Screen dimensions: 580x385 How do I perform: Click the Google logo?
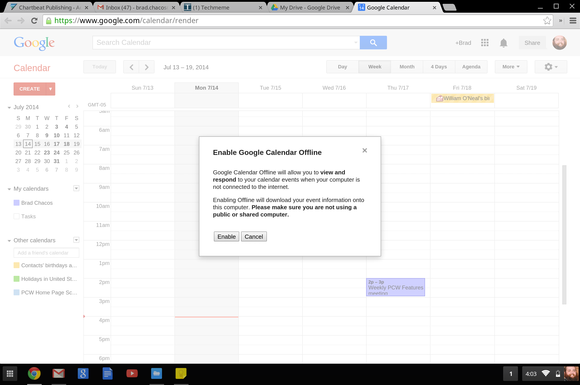pyautogui.click(x=34, y=43)
